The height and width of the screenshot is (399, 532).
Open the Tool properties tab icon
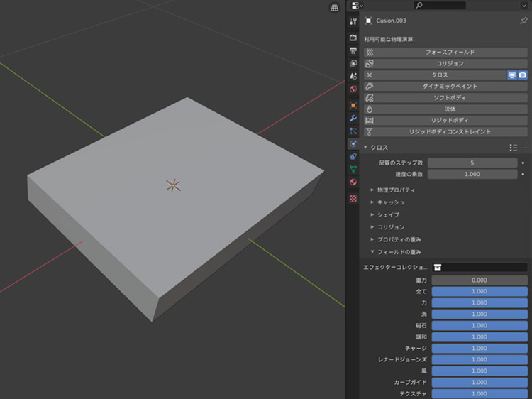353,22
